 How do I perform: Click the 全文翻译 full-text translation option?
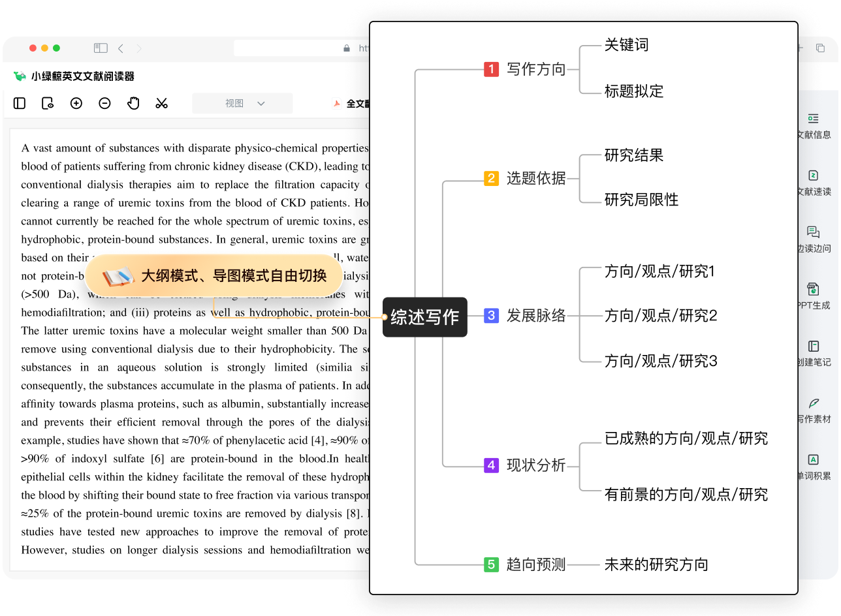(356, 103)
